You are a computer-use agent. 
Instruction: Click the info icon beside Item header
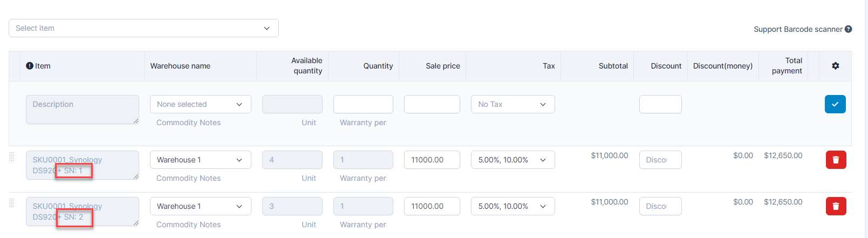click(x=30, y=66)
